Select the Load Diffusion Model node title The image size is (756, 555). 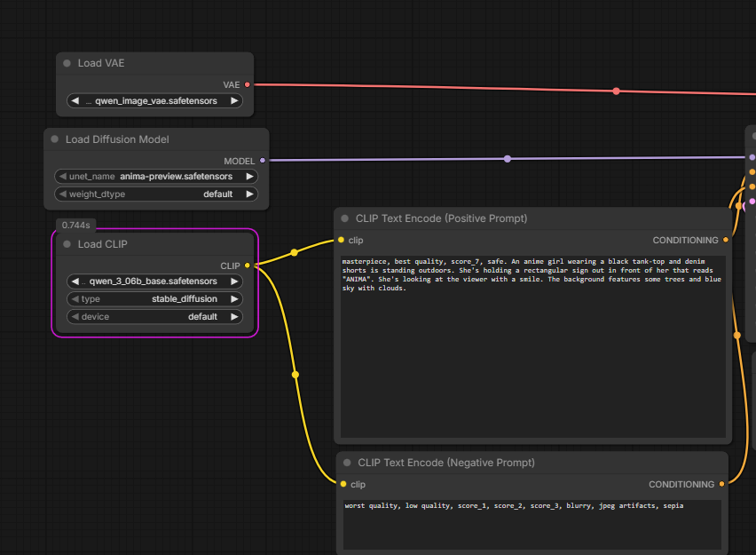click(x=117, y=139)
